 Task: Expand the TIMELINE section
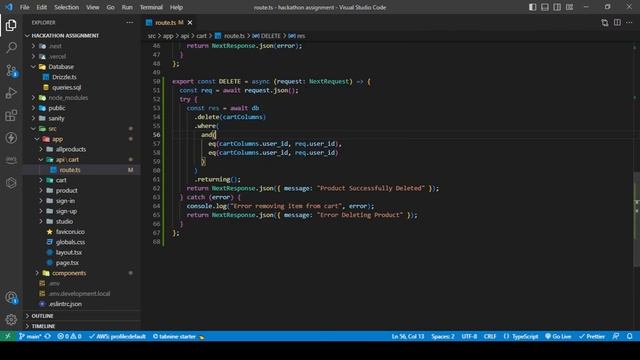43,326
